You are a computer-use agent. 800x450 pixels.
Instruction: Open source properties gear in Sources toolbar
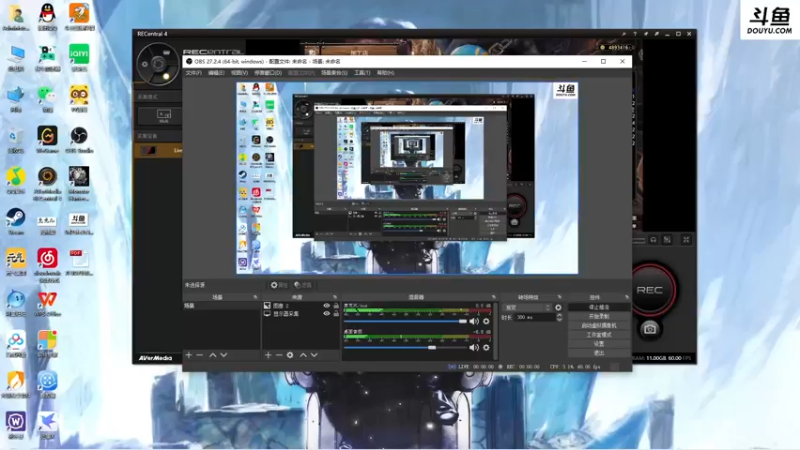(290, 355)
